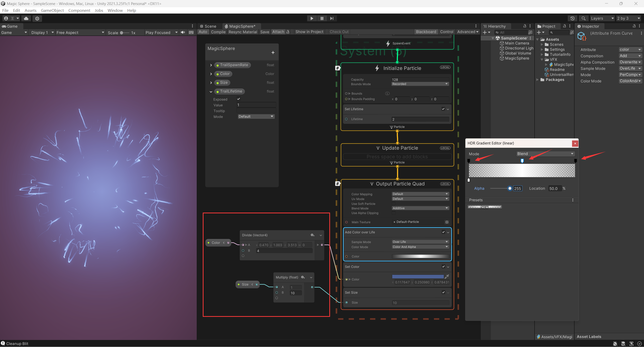Open the GameObject menu

[x=52, y=10]
